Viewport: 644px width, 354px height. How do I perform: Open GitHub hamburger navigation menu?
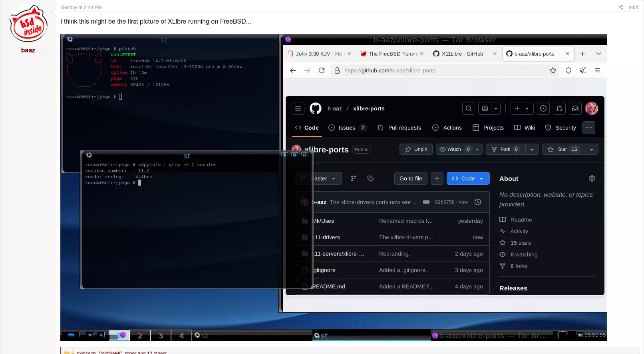[x=298, y=108]
